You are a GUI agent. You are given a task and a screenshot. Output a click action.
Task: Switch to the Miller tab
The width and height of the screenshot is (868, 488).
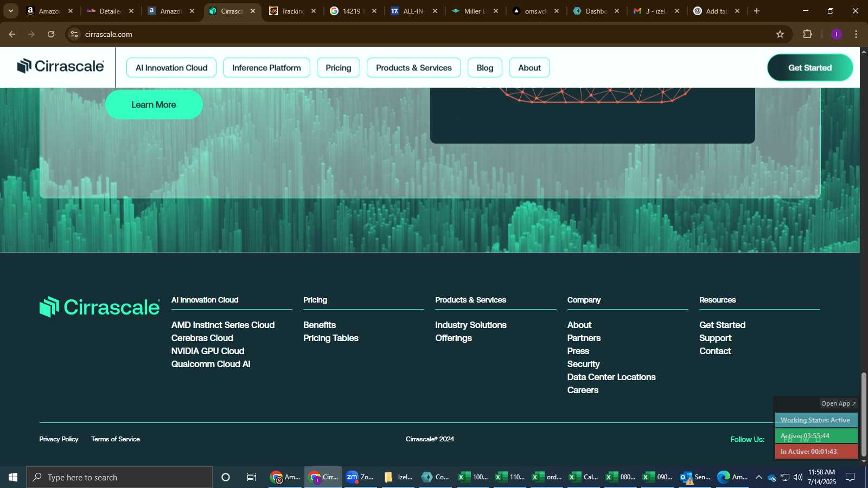coord(475,11)
